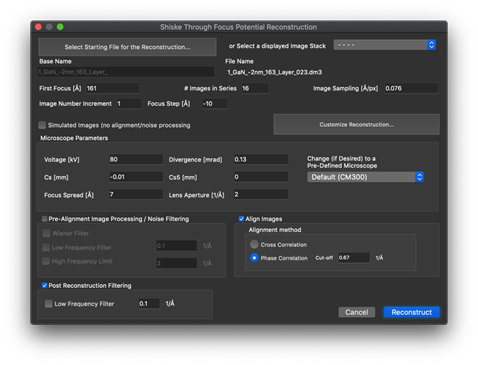This screenshot has height=365, width=478.
Task: Toggle the High Frequency Limit checkbox
Action: [46, 261]
